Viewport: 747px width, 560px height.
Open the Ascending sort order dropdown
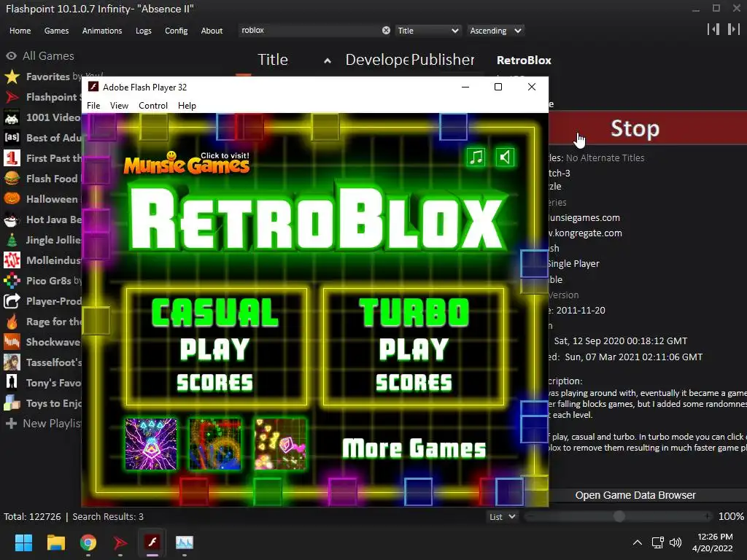click(x=495, y=31)
